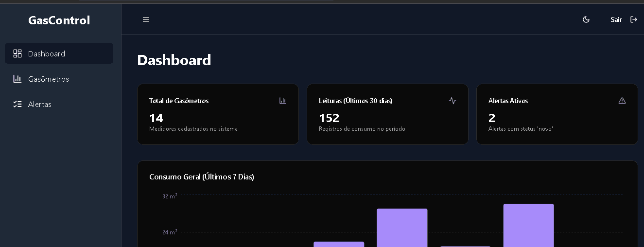The width and height of the screenshot is (644, 247).
Task: Click the warning triangle icon in Alertas Ativos card
Action: point(622,101)
